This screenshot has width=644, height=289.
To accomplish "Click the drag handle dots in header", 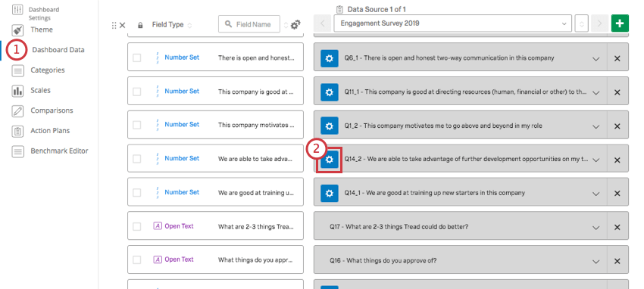I will 114,26.
